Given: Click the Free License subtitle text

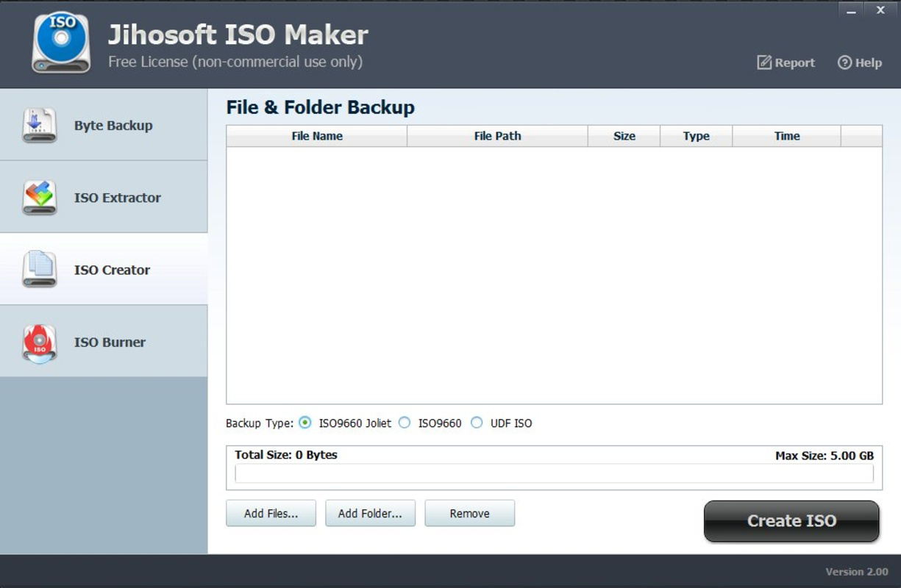Looking at the screenshot, I should click(235, 62).
